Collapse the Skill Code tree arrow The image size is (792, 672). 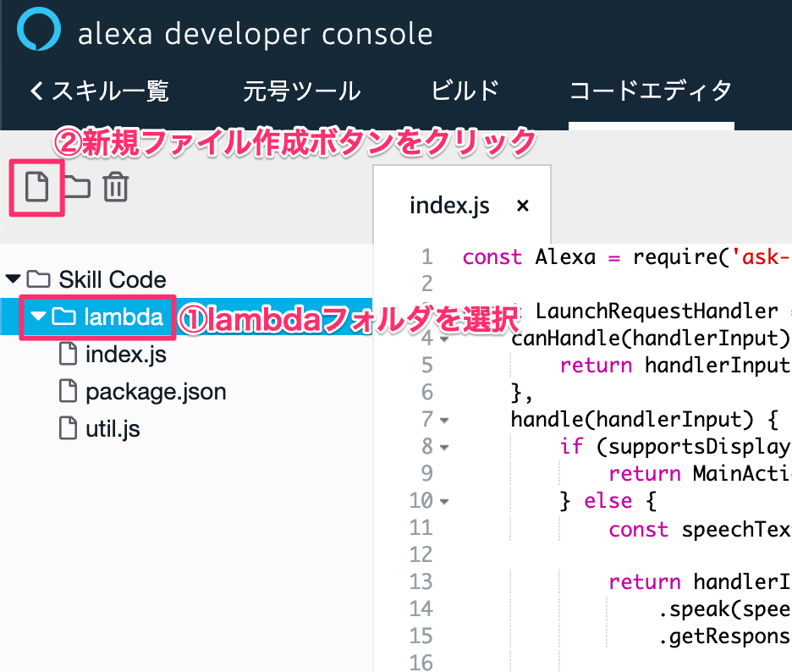click(13, 279)
